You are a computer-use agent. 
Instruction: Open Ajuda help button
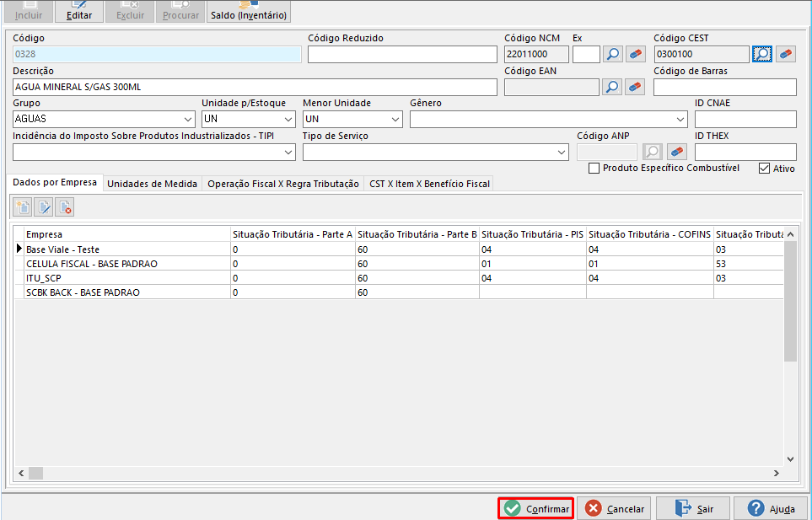click(771, 508)
